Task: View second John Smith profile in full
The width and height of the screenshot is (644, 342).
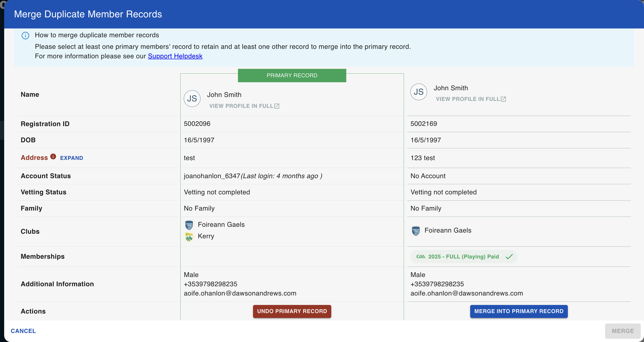Action: (471, 99)
